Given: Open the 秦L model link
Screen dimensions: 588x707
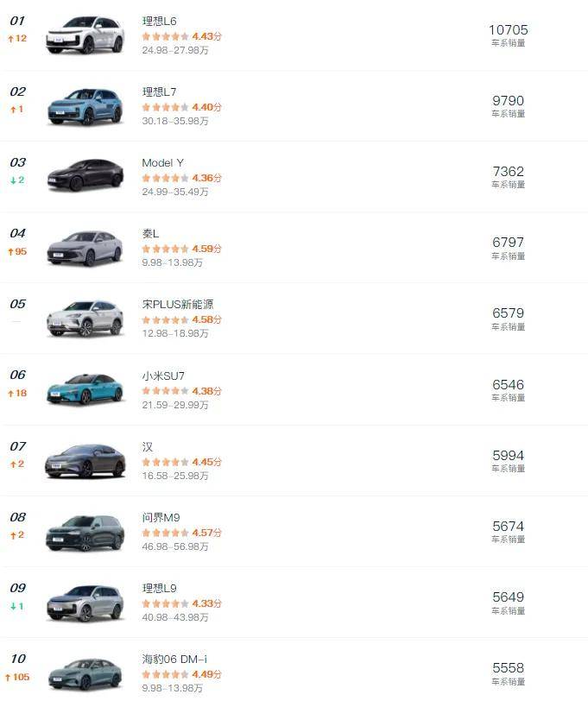Looking at the screenshot, I should click(151, 232).
